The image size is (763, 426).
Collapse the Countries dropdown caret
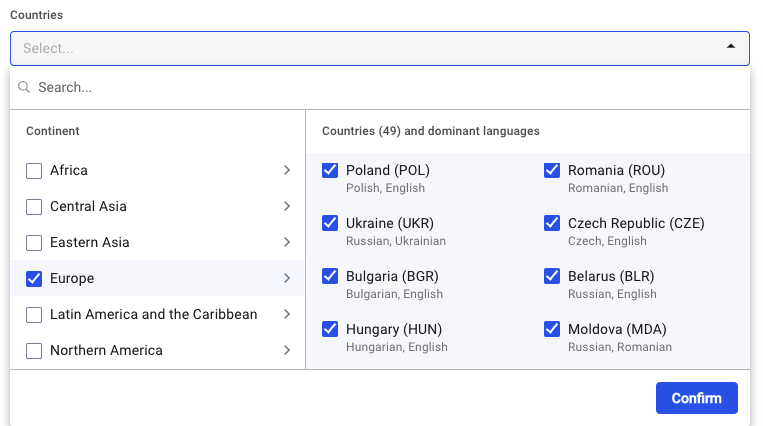730,47
